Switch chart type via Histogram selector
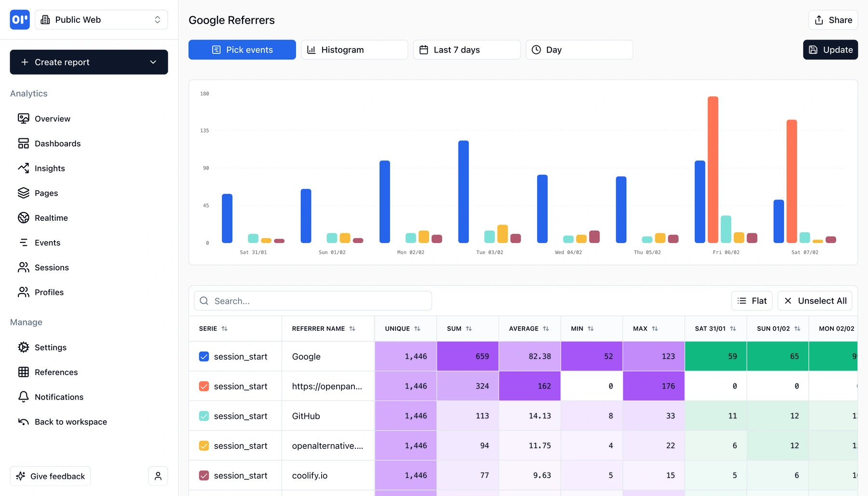This screenshot has width=868, height=496. [354, 49]
